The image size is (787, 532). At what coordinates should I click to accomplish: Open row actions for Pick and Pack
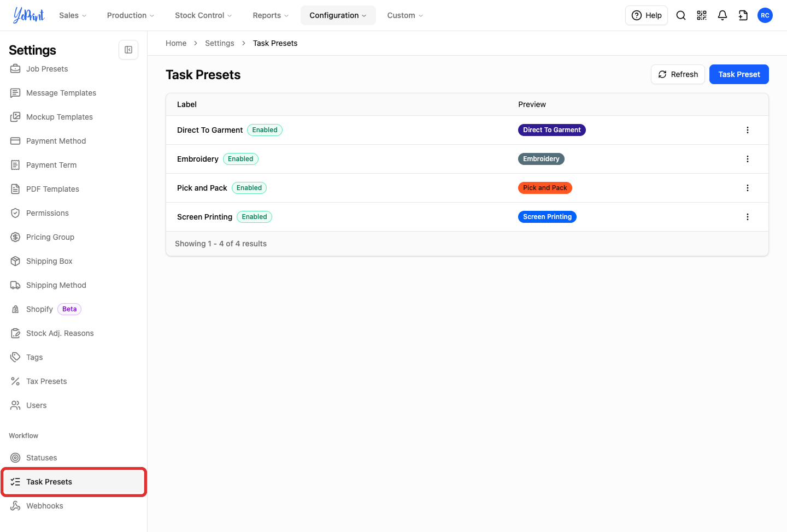(748, 188)
